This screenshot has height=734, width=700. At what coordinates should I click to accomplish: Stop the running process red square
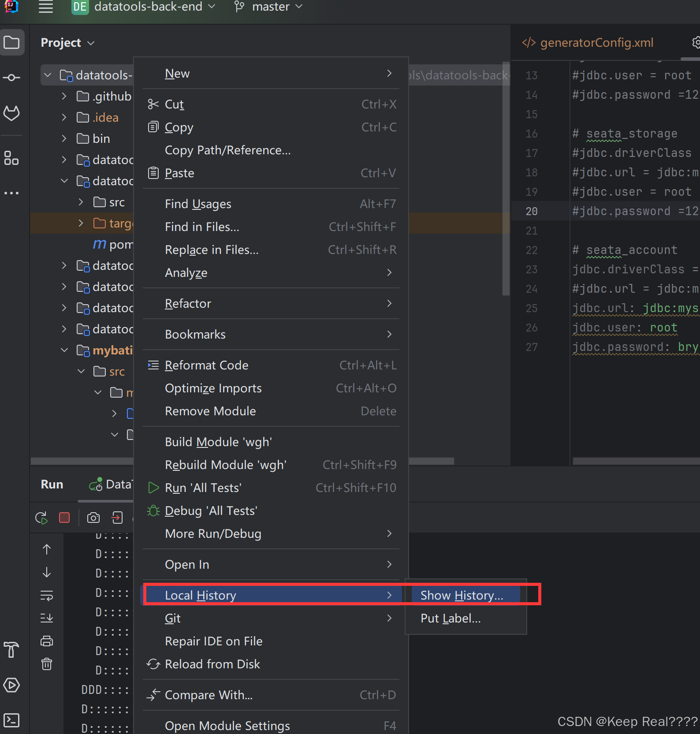pyautogui.click(x=64, y=518)
